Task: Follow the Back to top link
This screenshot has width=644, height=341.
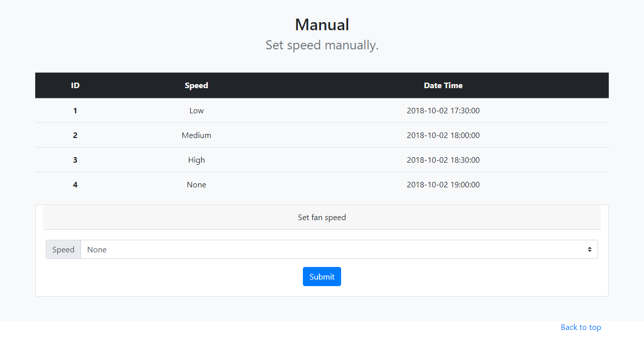Action: click(x=581, y=327)
